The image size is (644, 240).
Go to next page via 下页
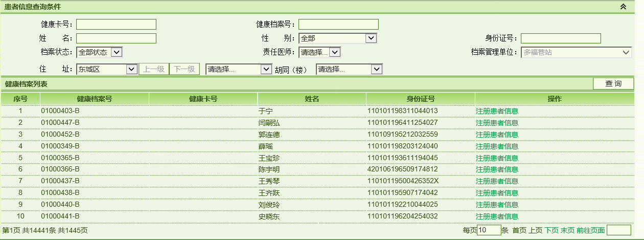[x=551, y=231]
